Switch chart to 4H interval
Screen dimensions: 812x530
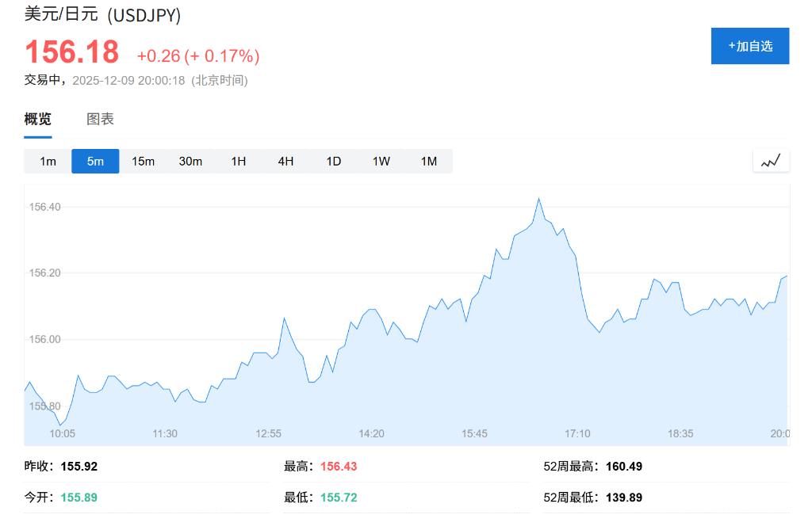[x=285, y=162]
